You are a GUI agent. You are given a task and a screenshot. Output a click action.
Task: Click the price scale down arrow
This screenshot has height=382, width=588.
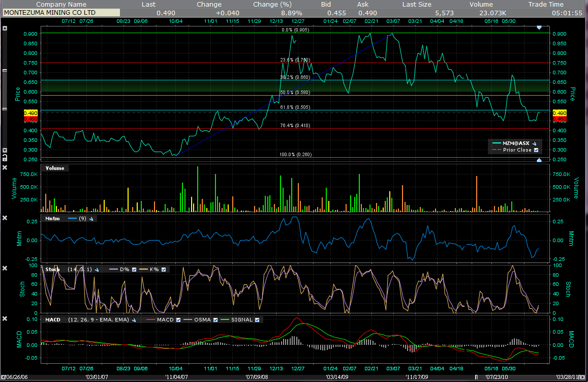[x=5, y=151]
